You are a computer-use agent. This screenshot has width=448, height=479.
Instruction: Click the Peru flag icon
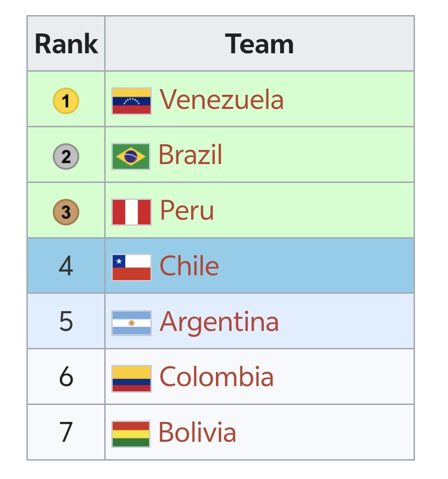click(132, 212)
